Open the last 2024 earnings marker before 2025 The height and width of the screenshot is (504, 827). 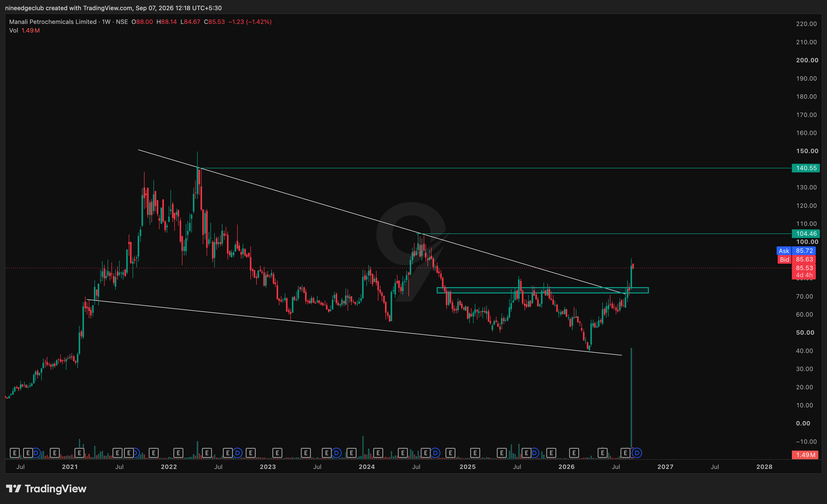(x=450, y=453)
